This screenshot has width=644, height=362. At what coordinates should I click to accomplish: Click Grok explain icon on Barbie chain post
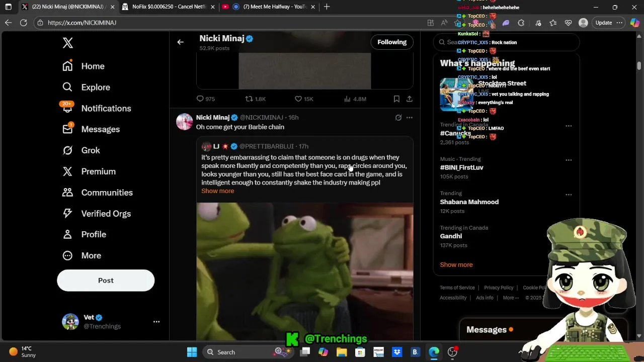[398, 118]
